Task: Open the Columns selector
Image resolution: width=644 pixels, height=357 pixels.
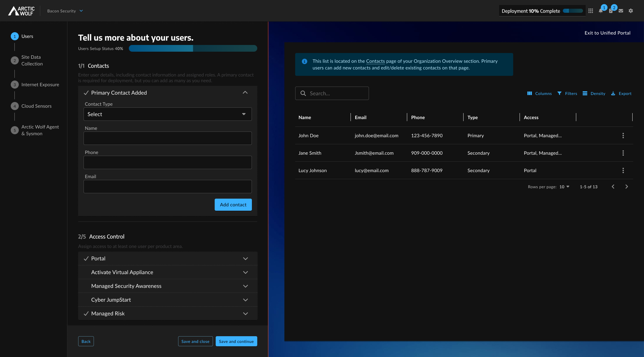Action: [x=539, y=94]
